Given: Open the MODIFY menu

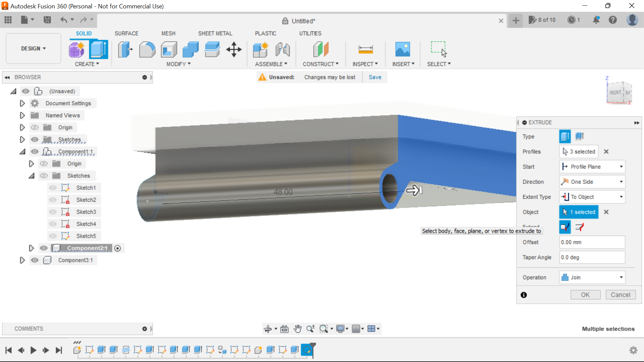Looking at the screenshot, I should [178, 64].
